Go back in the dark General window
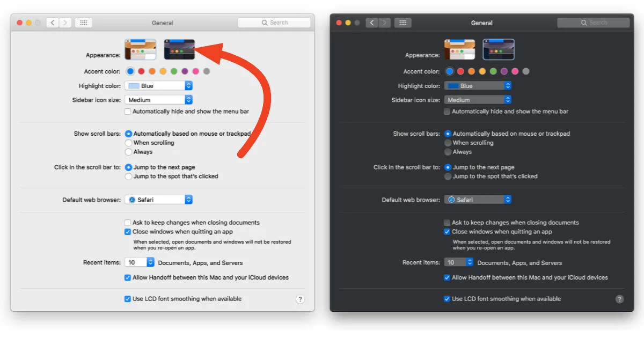 pos(372,23)
